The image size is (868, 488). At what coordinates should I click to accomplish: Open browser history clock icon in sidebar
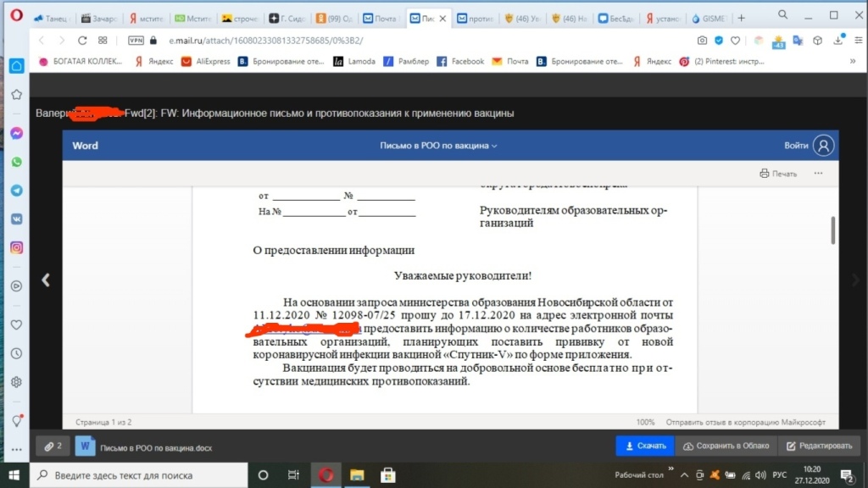[16, 353]
